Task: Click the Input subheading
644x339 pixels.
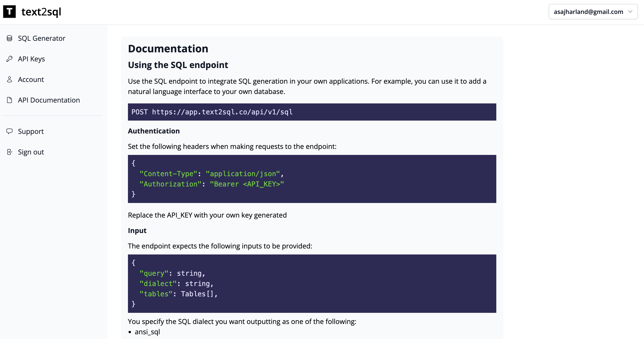Action: [137, 230]
